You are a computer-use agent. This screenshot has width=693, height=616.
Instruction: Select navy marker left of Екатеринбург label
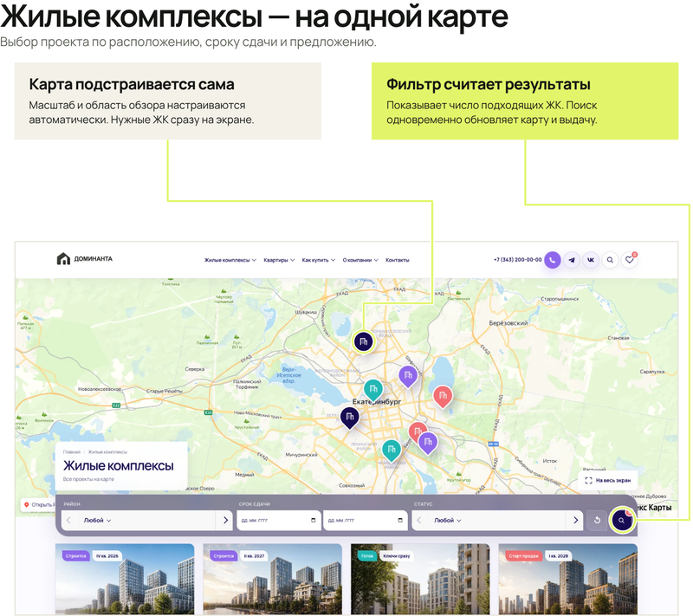[x=350, y=418]
